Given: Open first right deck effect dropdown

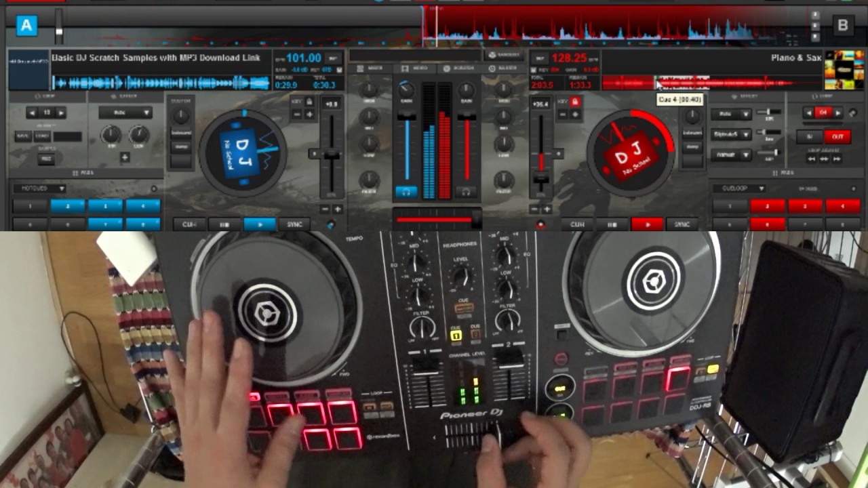Looking at the screenshot, I should point(731,115).
